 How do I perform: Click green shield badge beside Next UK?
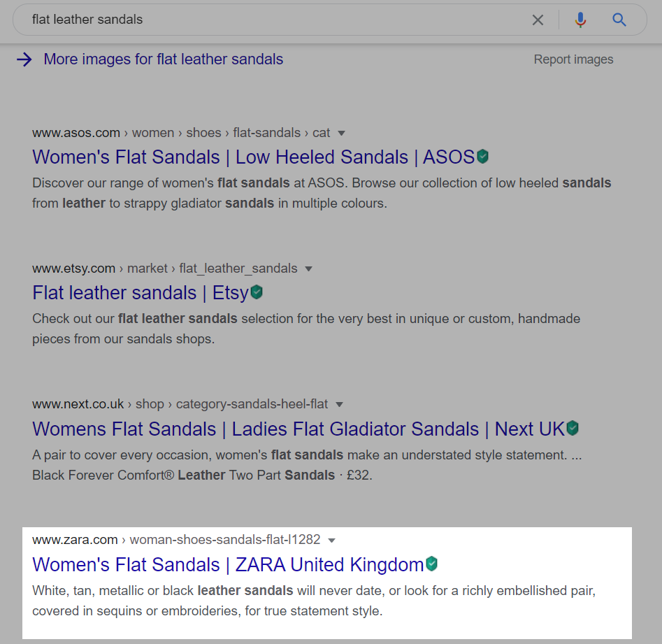573,428
